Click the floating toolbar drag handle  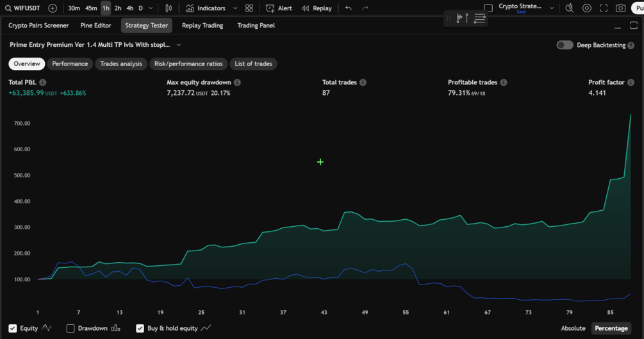point(449,18)
